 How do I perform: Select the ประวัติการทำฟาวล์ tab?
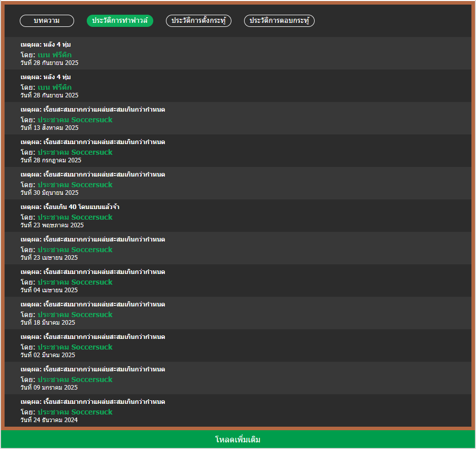(120, 21)
